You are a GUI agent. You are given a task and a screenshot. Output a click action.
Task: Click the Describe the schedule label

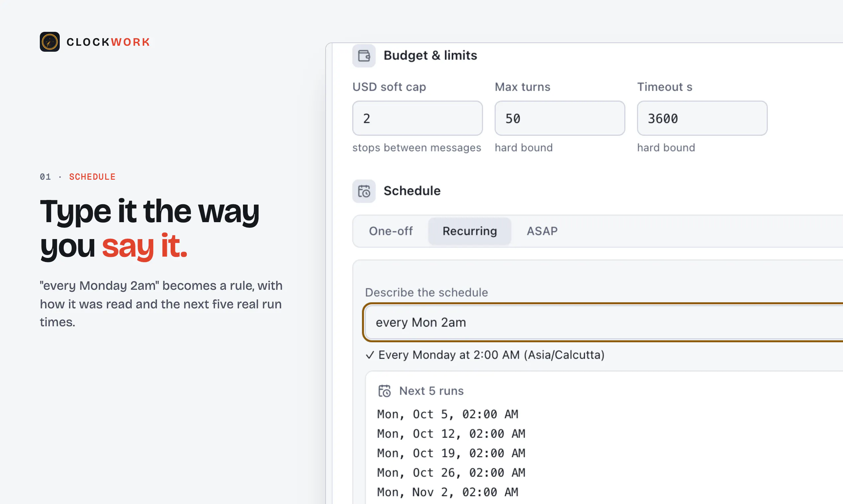(426, 292)
